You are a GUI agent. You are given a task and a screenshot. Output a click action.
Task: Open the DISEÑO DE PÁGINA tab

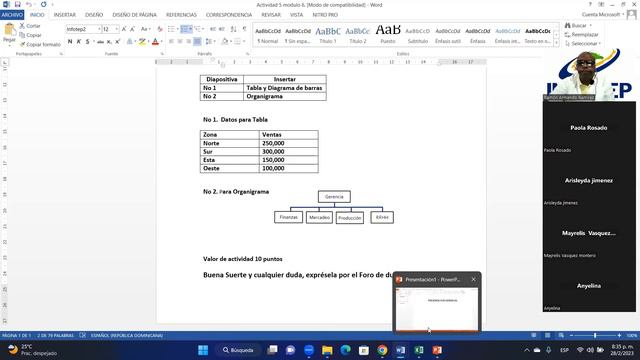pyautogui.click(x=134, y=15)
